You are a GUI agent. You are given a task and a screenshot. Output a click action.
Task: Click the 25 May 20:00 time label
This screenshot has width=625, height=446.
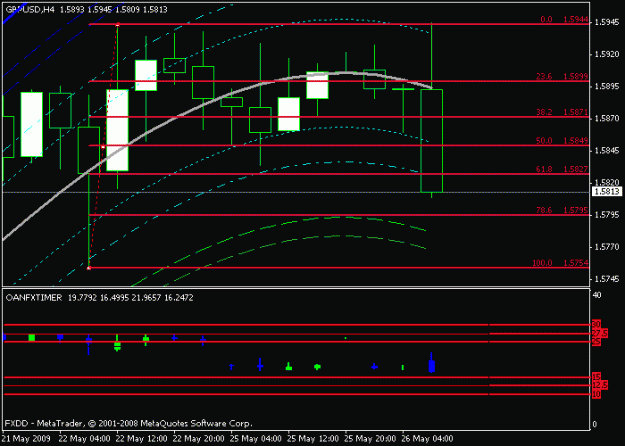[370, 439]
